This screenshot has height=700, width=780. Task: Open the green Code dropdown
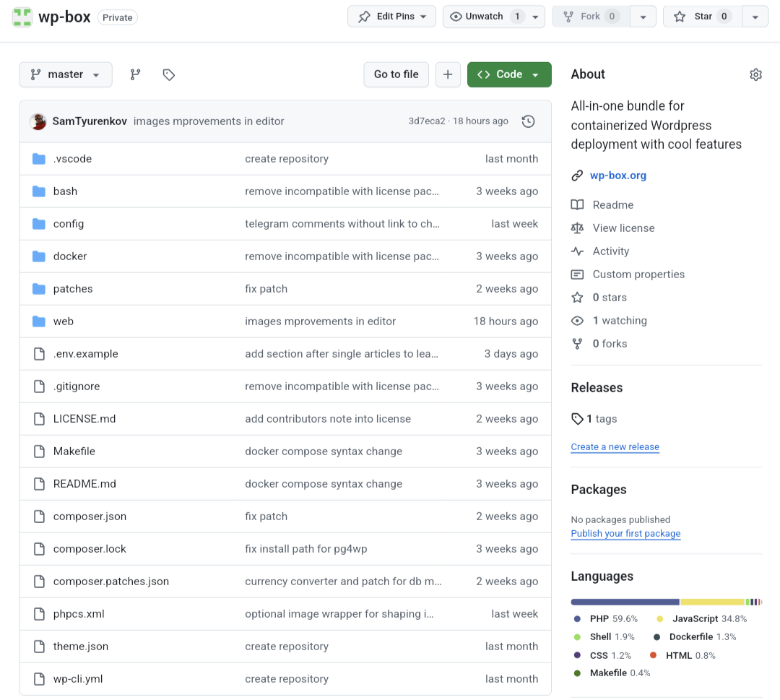coord(509,74)
